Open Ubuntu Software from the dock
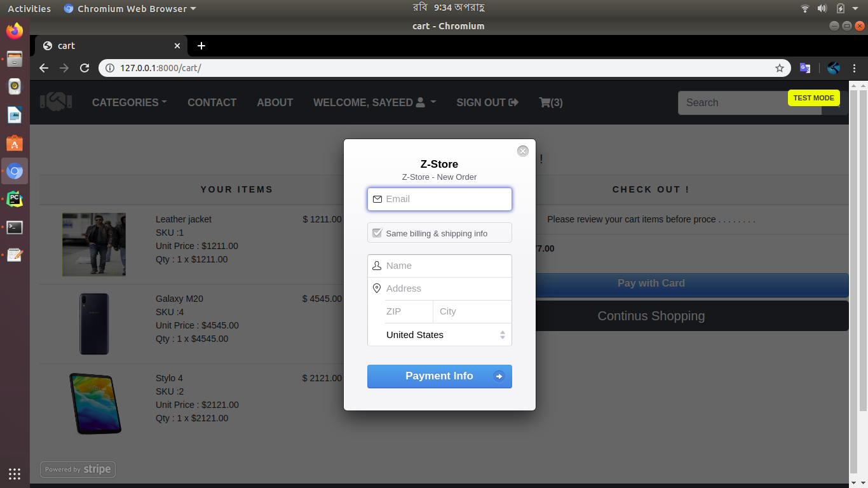Image resolution: width=868 pixels, height=488 pixels. [15, 144]
